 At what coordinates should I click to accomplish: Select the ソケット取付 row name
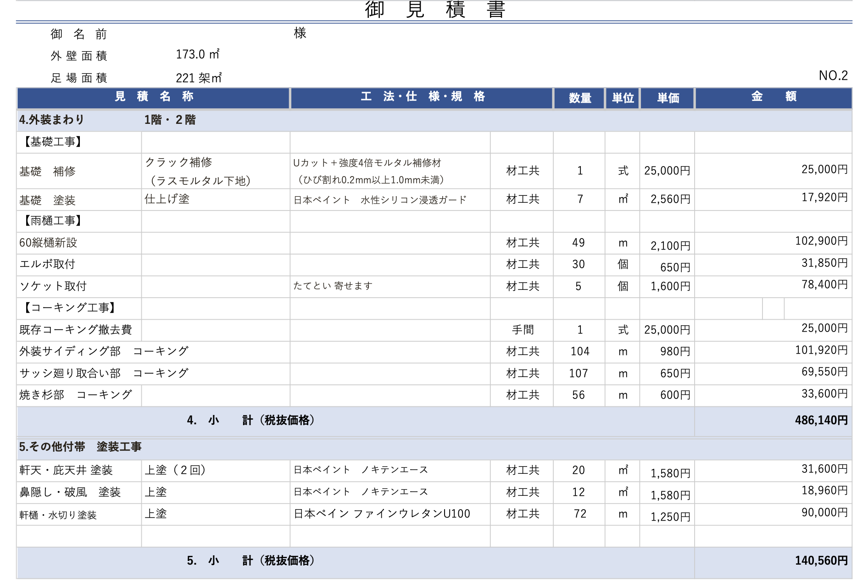point(53,286)
